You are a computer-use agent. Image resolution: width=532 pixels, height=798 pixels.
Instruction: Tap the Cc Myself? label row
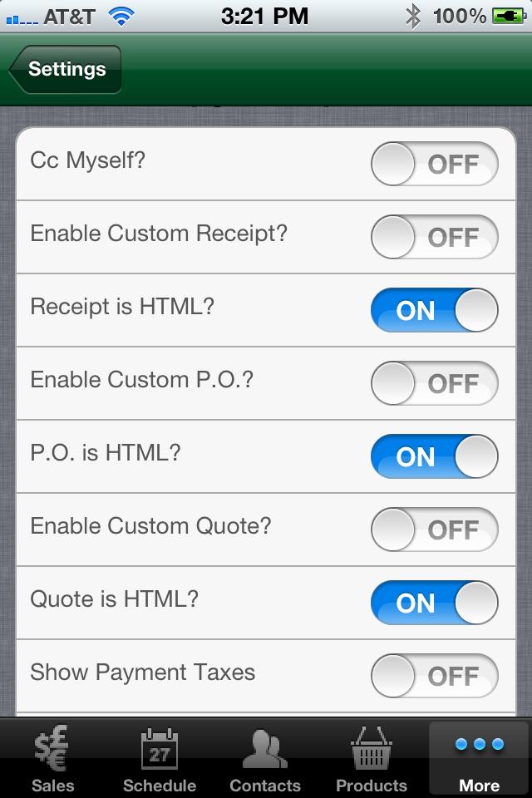coord(266,164)
